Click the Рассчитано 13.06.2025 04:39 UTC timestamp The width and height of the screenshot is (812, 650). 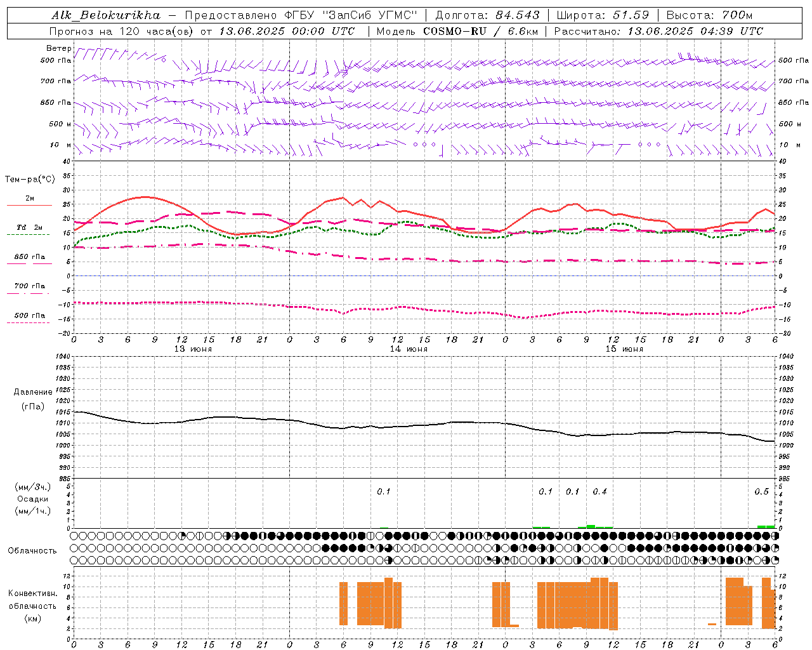pyautogui.click(x=658, y=31)
